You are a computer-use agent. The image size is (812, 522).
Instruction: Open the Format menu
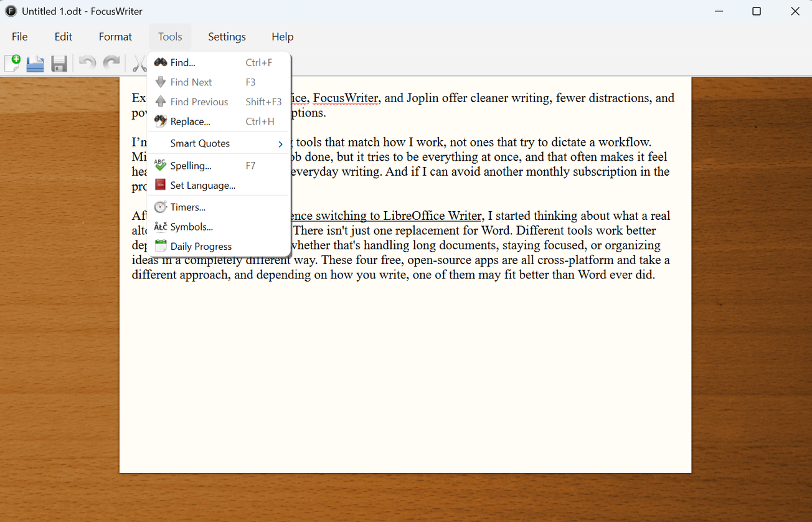tap(115, 37)
